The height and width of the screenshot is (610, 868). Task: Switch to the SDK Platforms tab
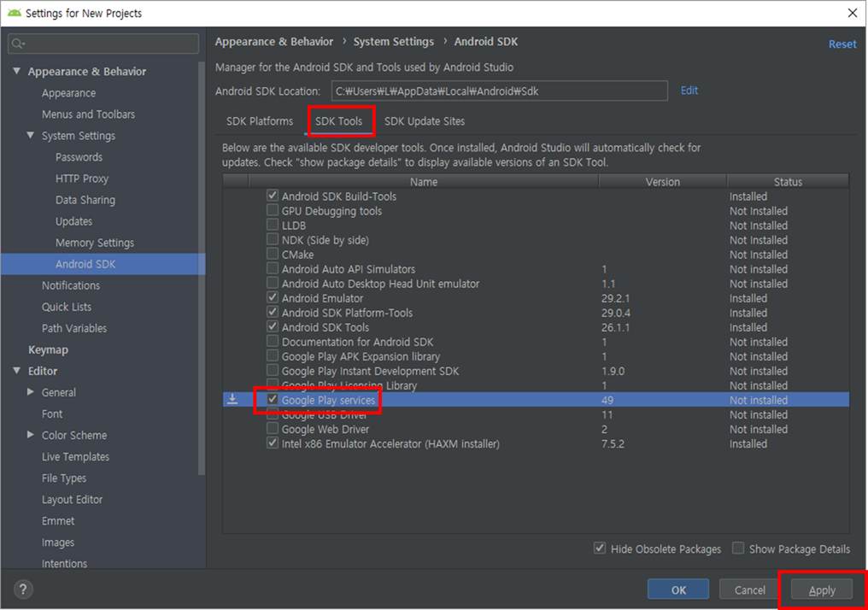pos(260,121)
